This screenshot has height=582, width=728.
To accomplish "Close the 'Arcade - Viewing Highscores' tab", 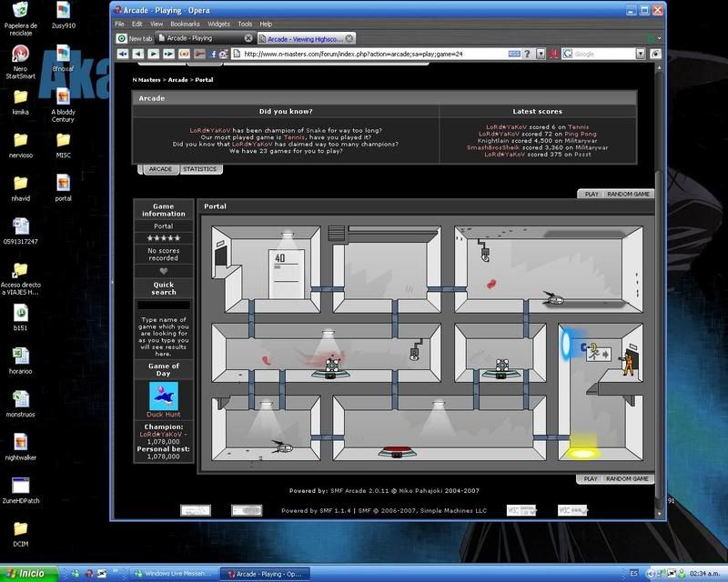I will click(x=349, y=38).
